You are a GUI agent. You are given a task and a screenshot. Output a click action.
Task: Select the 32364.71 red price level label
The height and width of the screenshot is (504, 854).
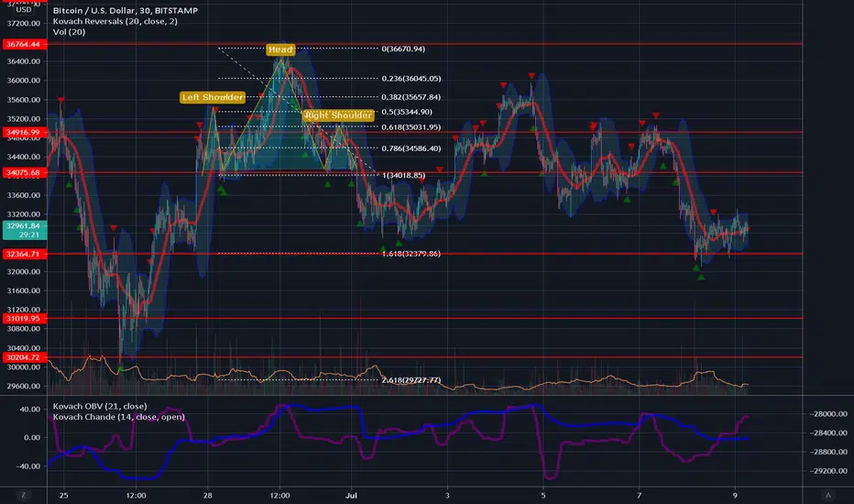[x=24, y=254]
